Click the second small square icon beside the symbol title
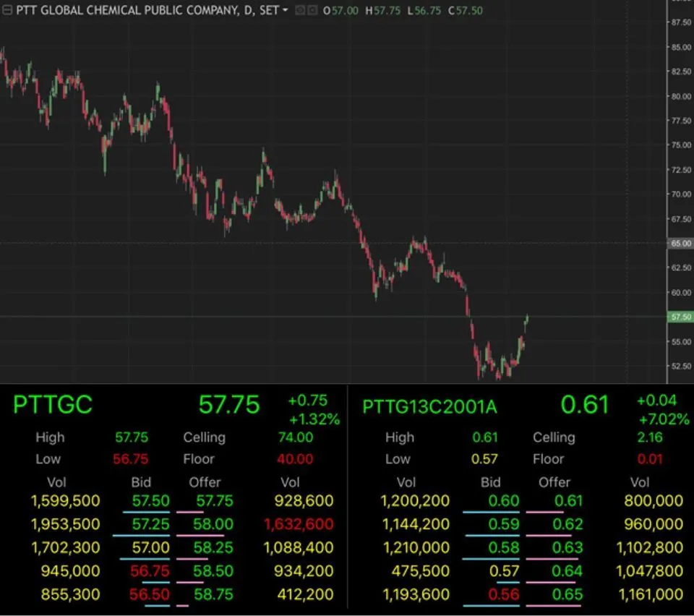Screen dimensions: 694x616 (312, 10)
